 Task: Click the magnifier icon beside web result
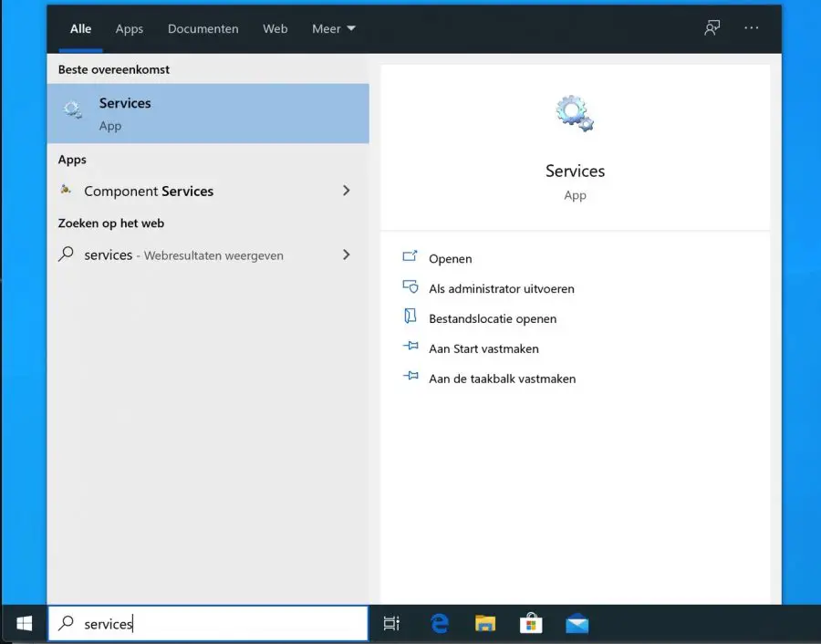(x=66, y=254)
